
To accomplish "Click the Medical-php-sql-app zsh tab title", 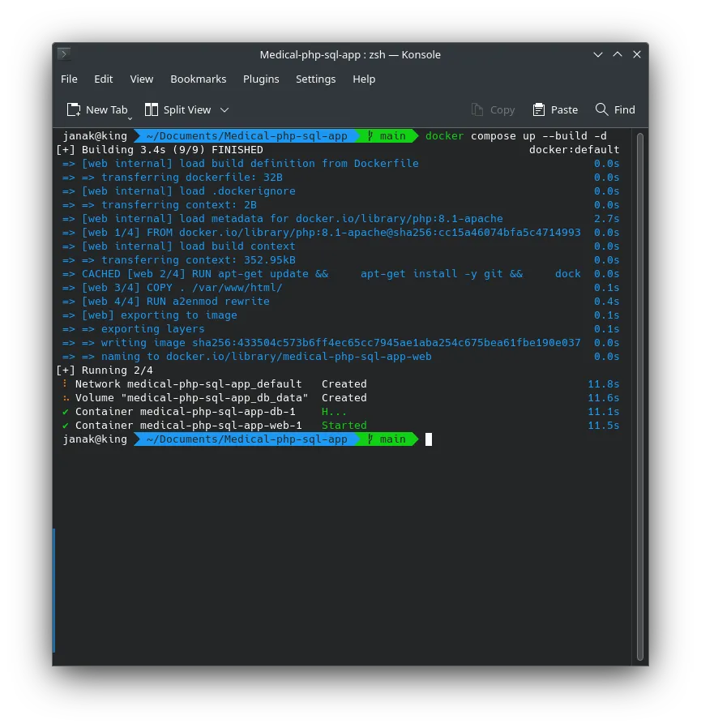I will 350,54.
